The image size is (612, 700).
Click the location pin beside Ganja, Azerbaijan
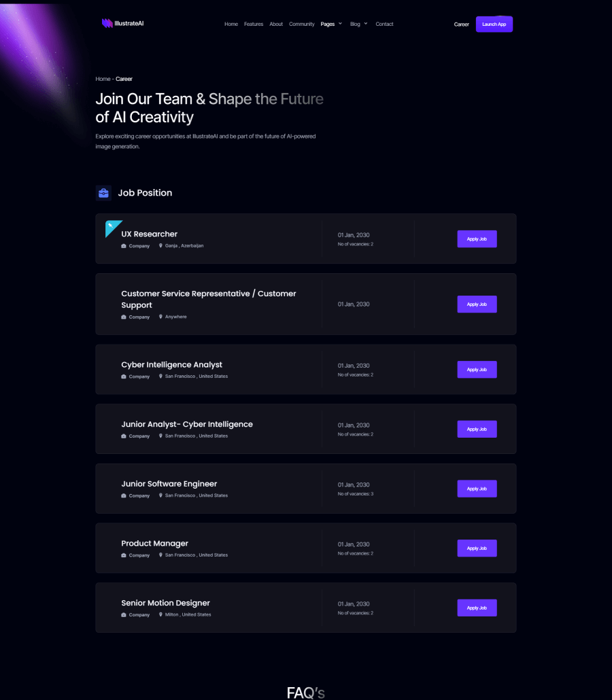coord(161,246)
